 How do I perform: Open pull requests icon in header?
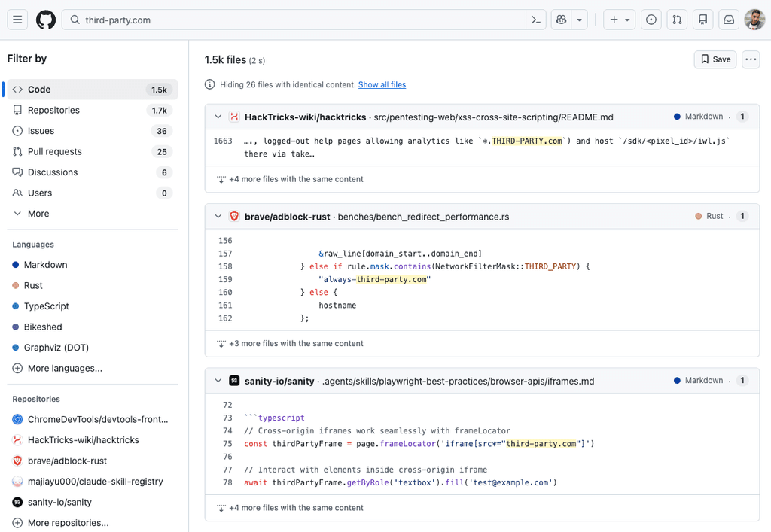pyautogui.click(x=677, y=20)
